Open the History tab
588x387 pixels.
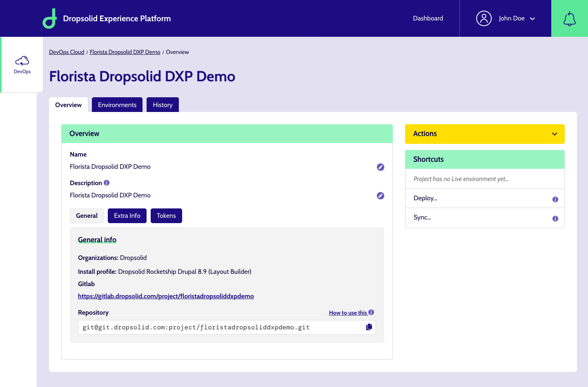tap(163, 105)
